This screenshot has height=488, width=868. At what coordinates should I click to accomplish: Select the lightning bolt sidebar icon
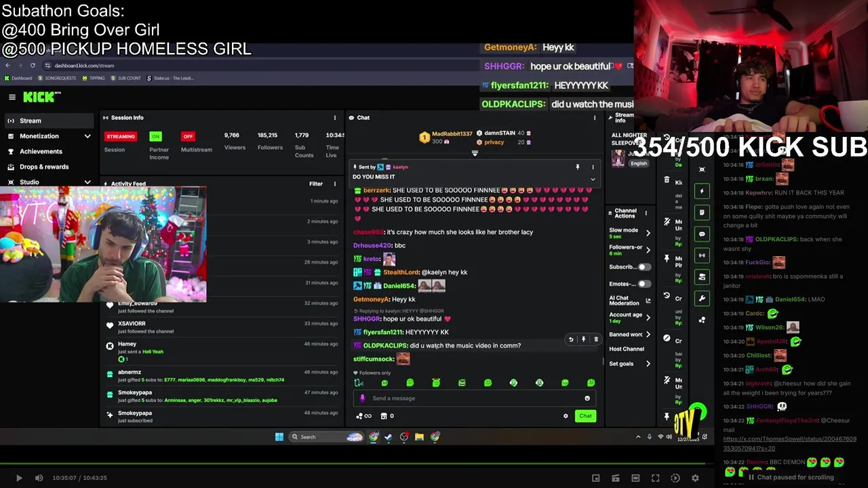702,191
